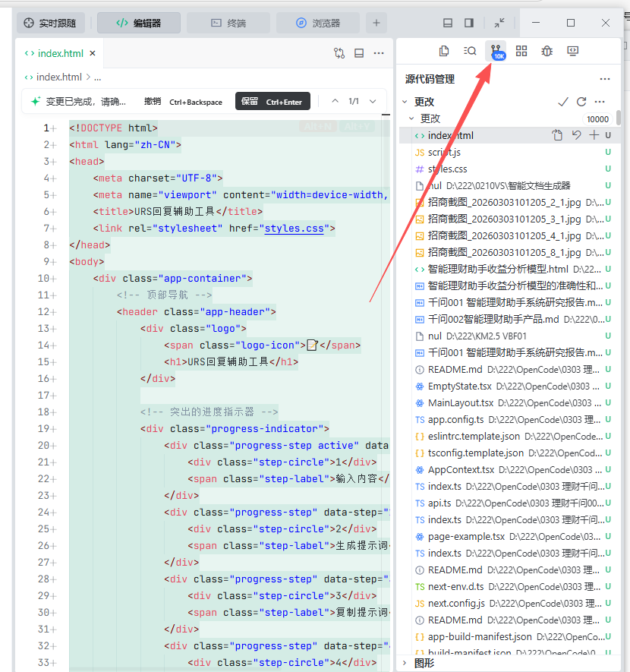Click the 10000 changes count badge
630x672 pixels.
(597, 119)
